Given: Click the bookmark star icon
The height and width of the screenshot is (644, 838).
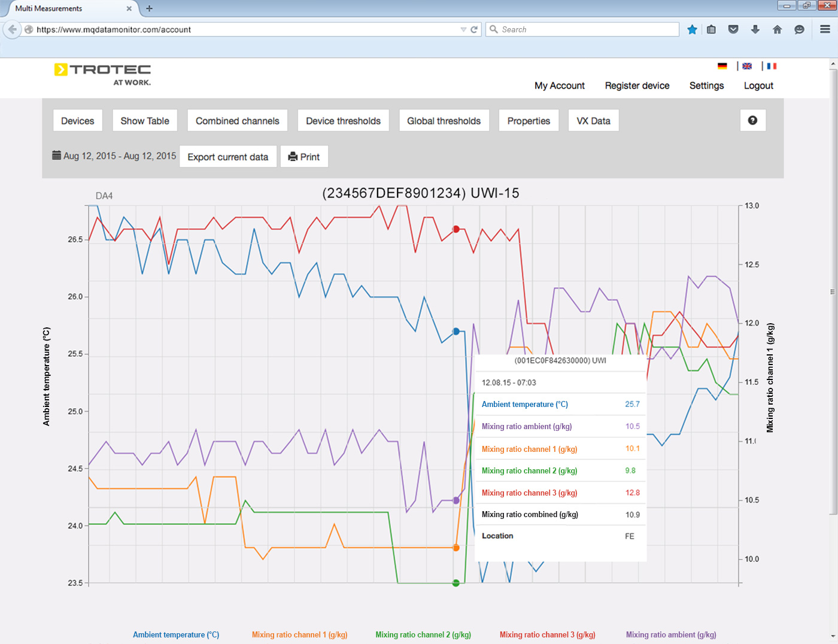Looking at the screenshot, I should click(x=692, y=29).
